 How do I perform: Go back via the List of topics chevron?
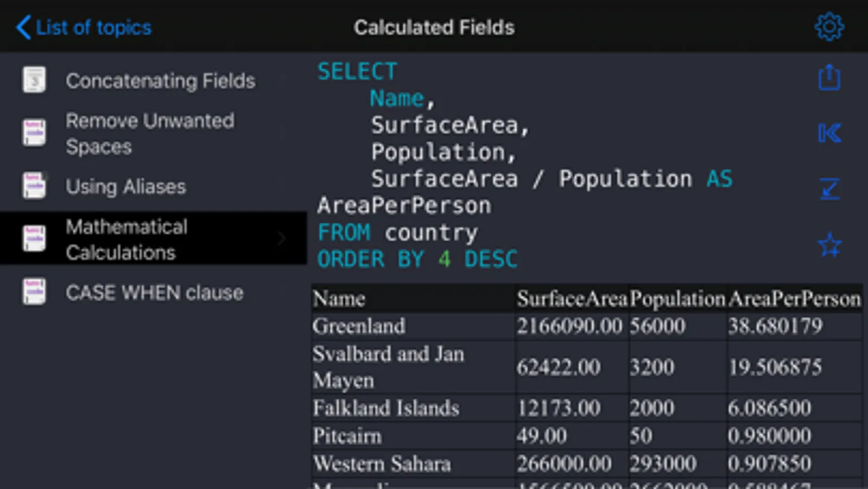pyautogui.click(x=23, y=27)
